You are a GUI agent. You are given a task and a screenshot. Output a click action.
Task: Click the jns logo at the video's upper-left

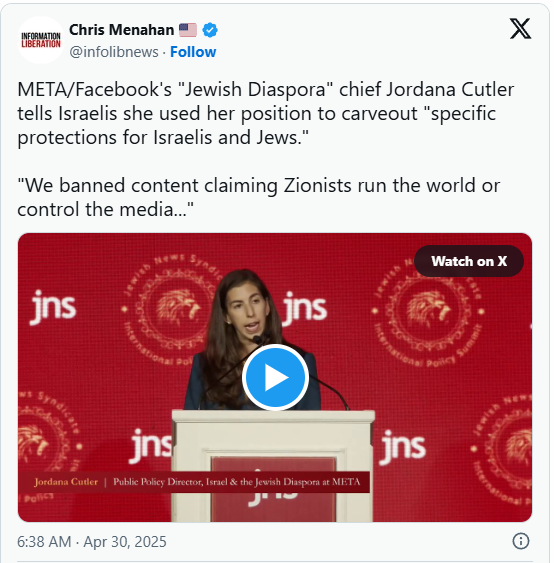(x=53, y=308)
